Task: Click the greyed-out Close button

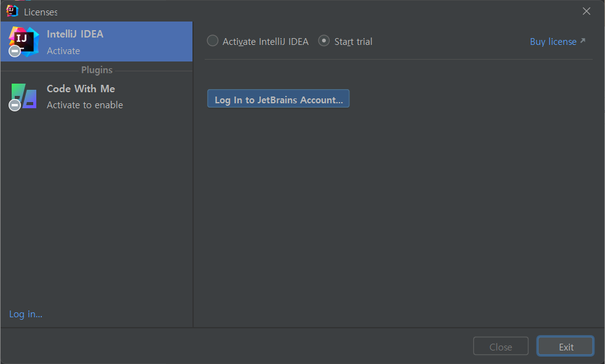Action: tap(501, 346)
